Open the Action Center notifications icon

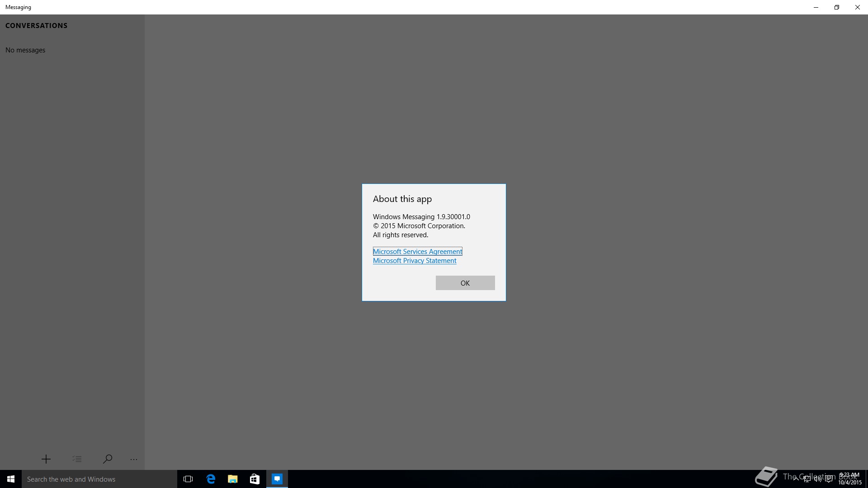pyautogui.click(x=829, y=479)
